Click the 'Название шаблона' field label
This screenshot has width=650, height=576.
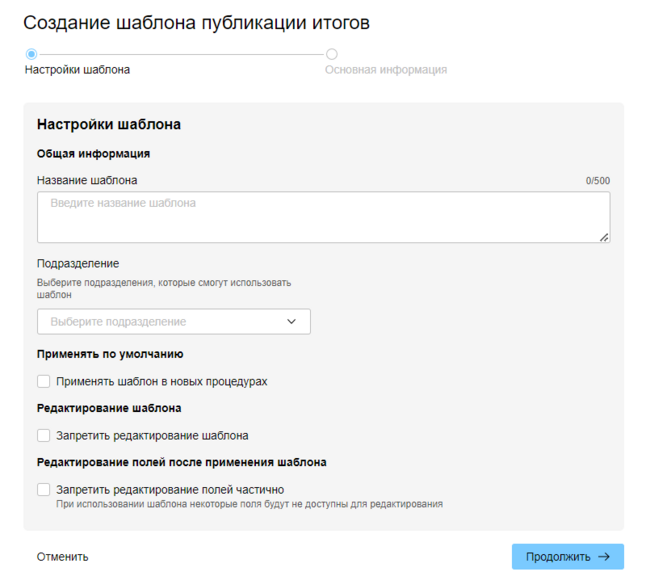(87, 180)
